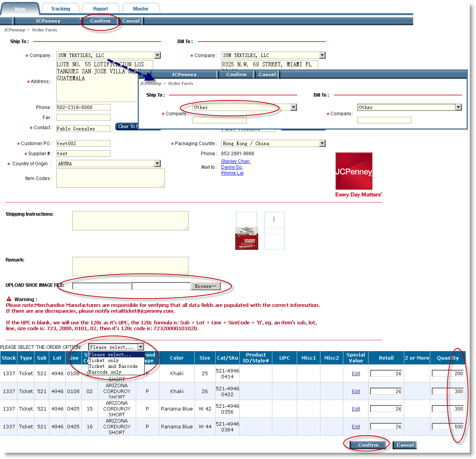Screen dimensions: 476x459
Task: Focus the Retail field in the size 25 row
Action: (386, 374)
